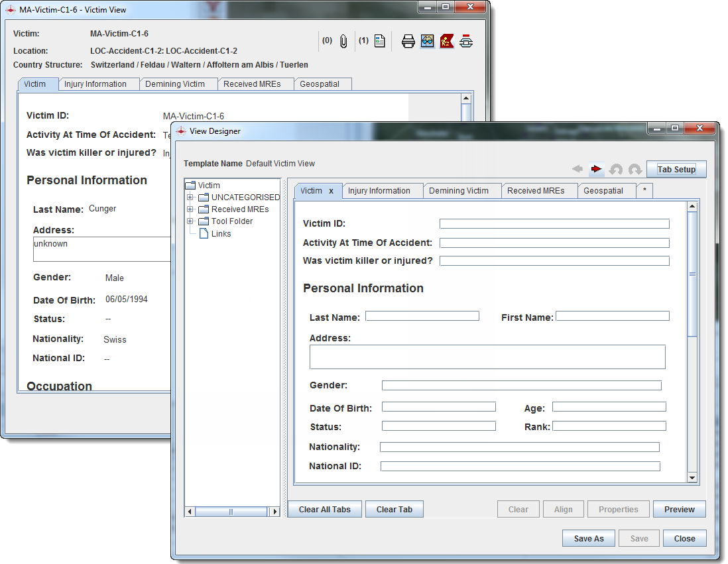The height and width of the screenshot is (564, 728).
Task: Expand the Received MREs tree folder
Action: pos(190,209)
